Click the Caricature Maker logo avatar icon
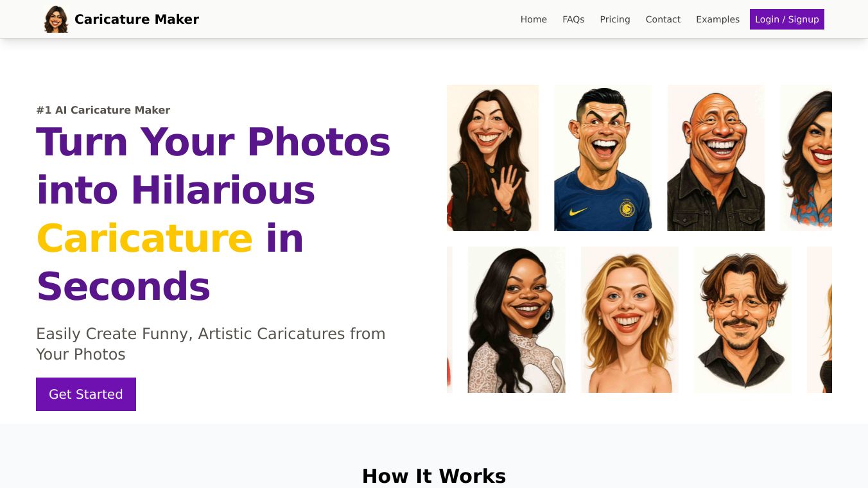Screen dimensions: 868x488 56,19
